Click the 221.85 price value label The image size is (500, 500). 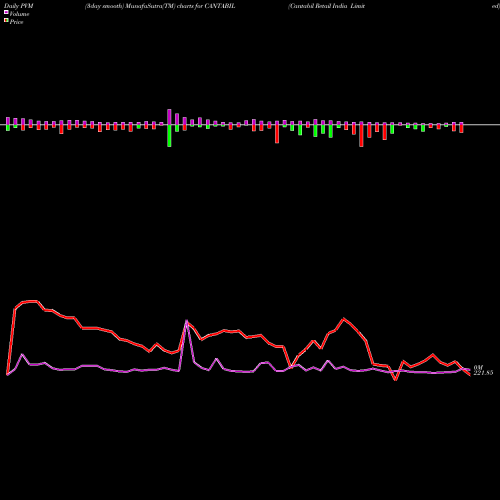[483, 373]
